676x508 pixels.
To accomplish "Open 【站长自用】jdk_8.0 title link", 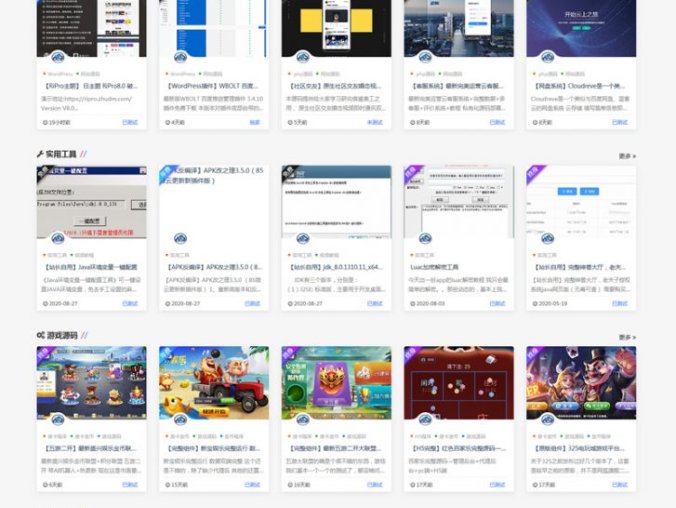I will pos(335,267).
